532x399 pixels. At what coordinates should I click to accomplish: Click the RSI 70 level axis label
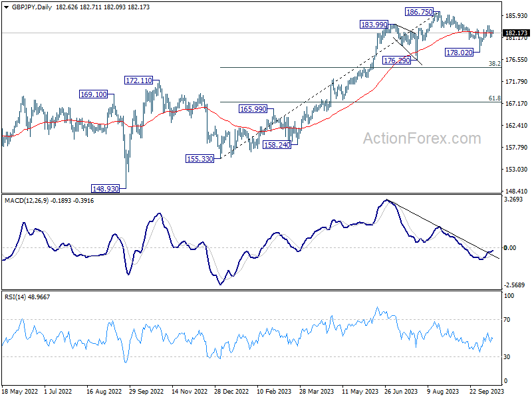507,320
